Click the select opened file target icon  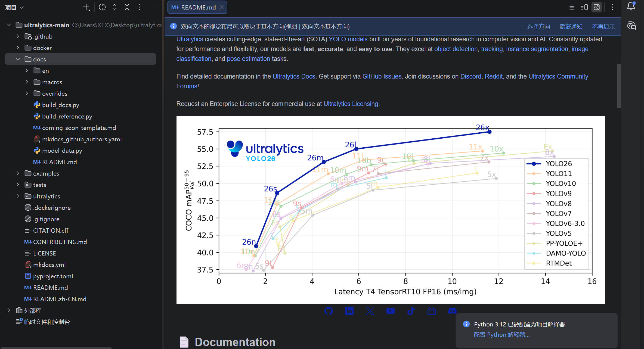(102, 7)
